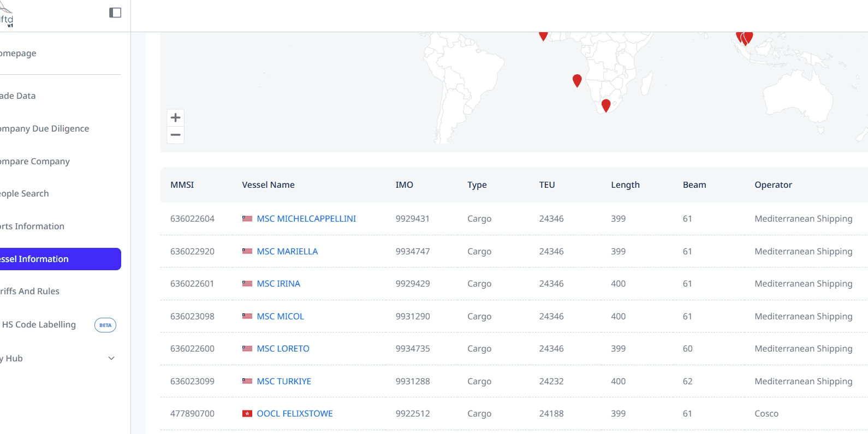Click Beam value 60 for MSC LORETO
This screenshot has height=434, width=868.
point(687,348)
